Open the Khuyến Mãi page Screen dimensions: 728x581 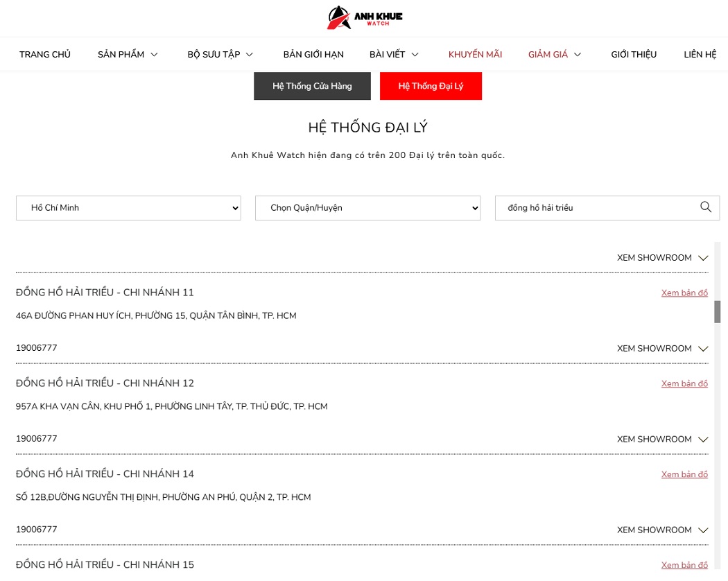click(x=475, y=54)
